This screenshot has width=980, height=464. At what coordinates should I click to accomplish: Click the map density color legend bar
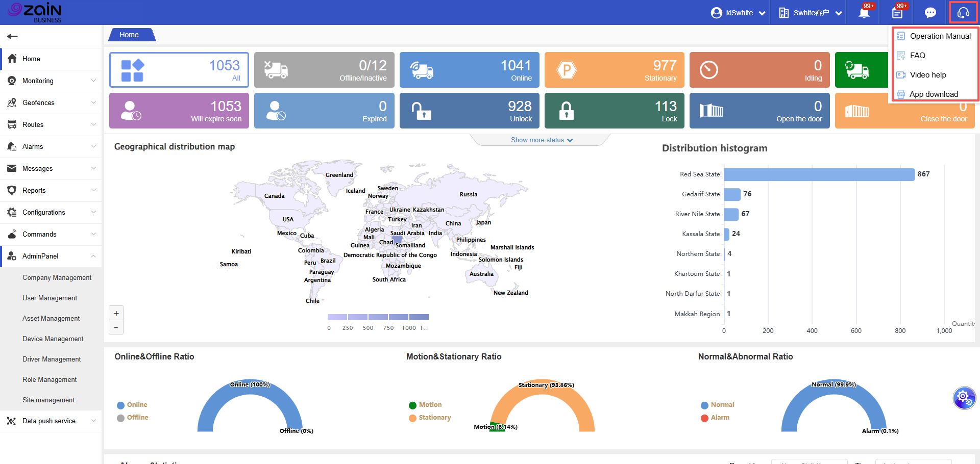(378, 317)
